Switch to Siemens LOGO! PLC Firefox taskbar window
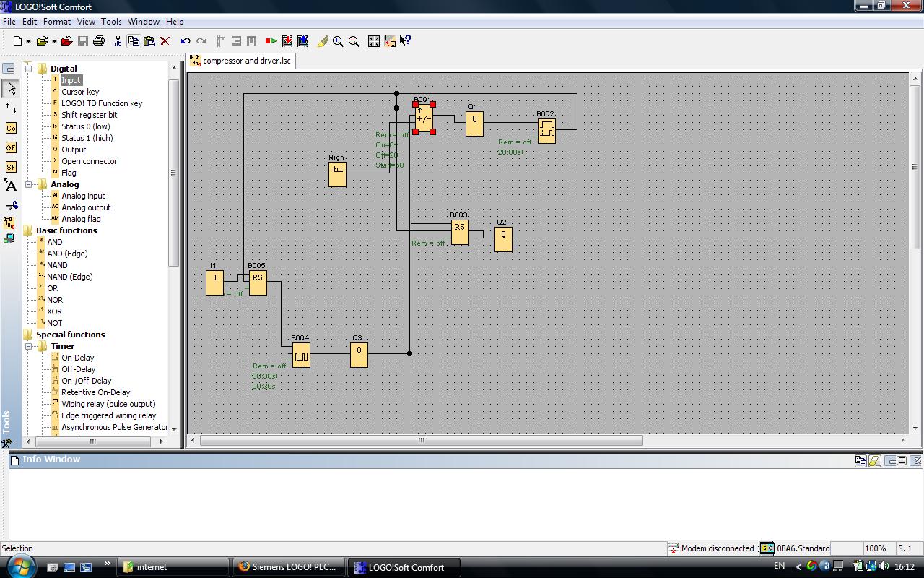Screen dimensions: 924x578 [x=288, y=567]
